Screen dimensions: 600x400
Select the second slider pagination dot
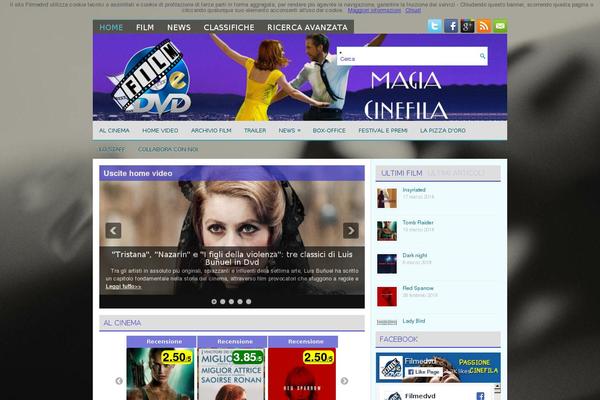coord(223,302)
